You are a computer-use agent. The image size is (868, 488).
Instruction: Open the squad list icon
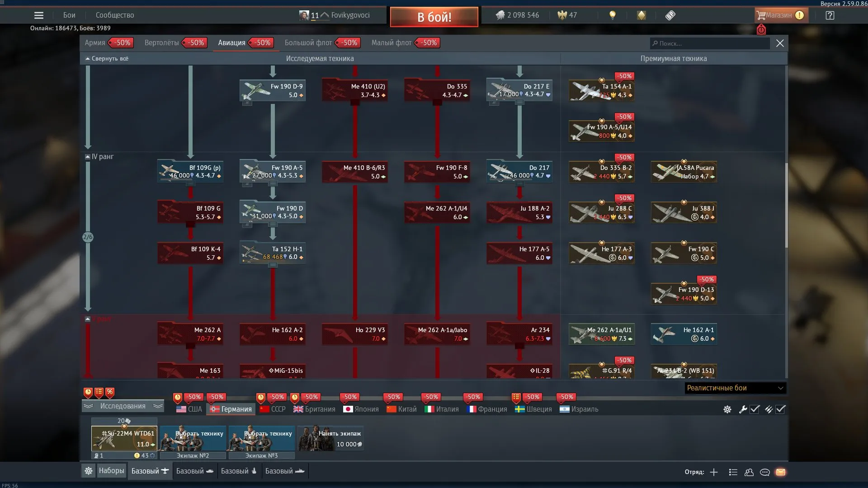(733, 472)
